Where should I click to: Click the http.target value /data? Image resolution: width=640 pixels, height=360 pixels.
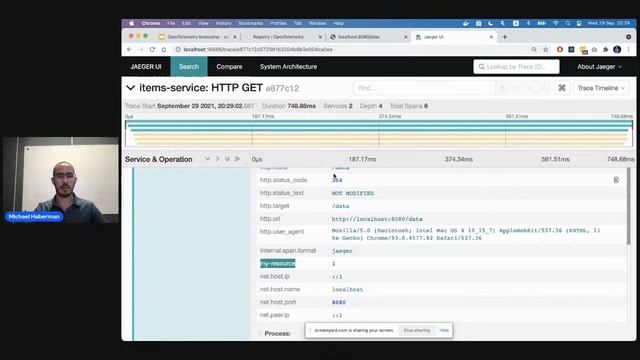[340, 206]
